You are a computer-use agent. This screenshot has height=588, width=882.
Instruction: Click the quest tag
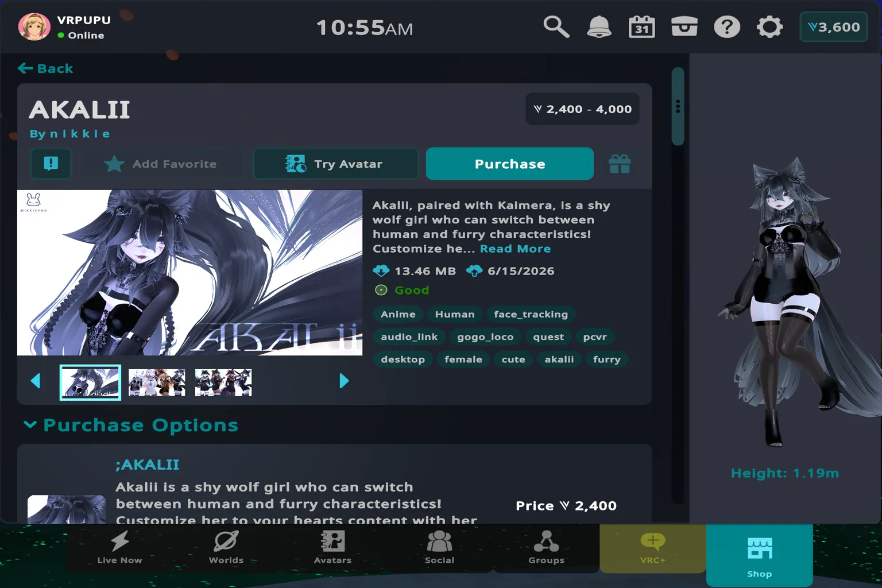tap(548, 336)
